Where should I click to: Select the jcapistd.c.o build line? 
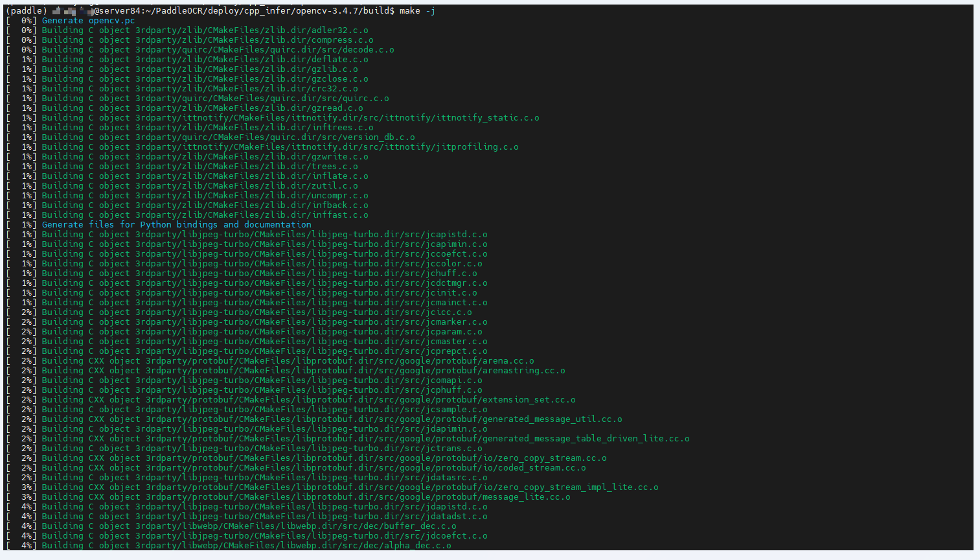point(247,235)
